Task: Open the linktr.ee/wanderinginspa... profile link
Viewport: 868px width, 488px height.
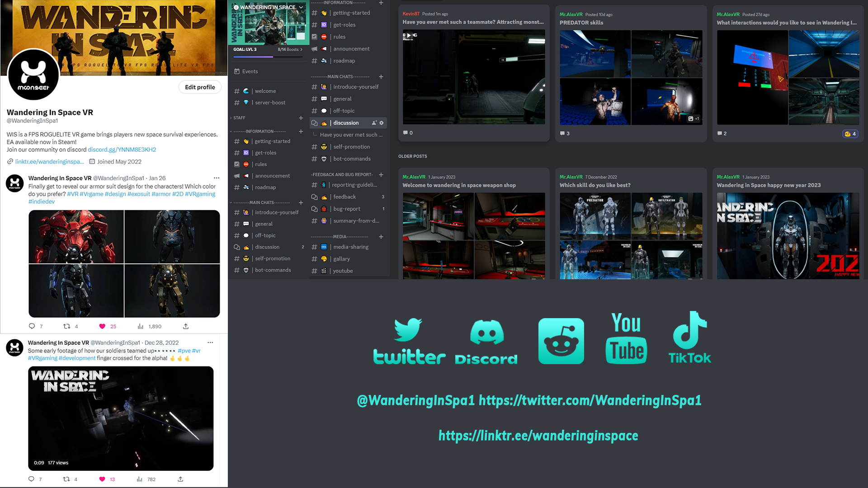Action: [x=49, y=162]
